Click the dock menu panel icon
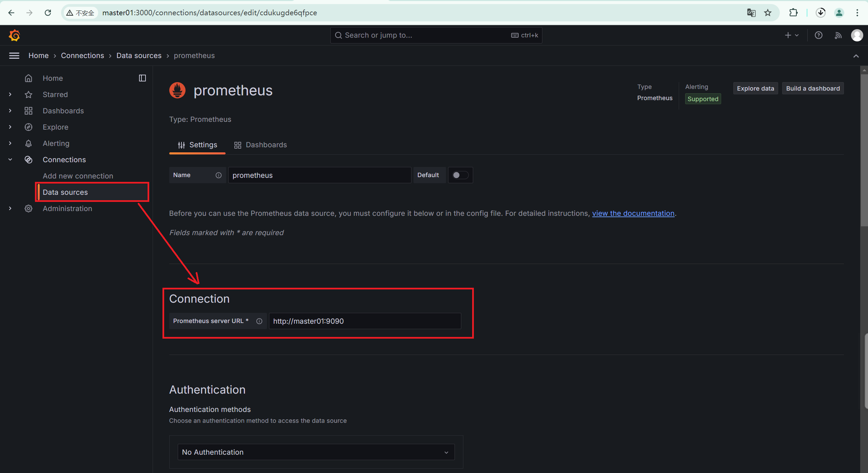 [x=142, y=78]
